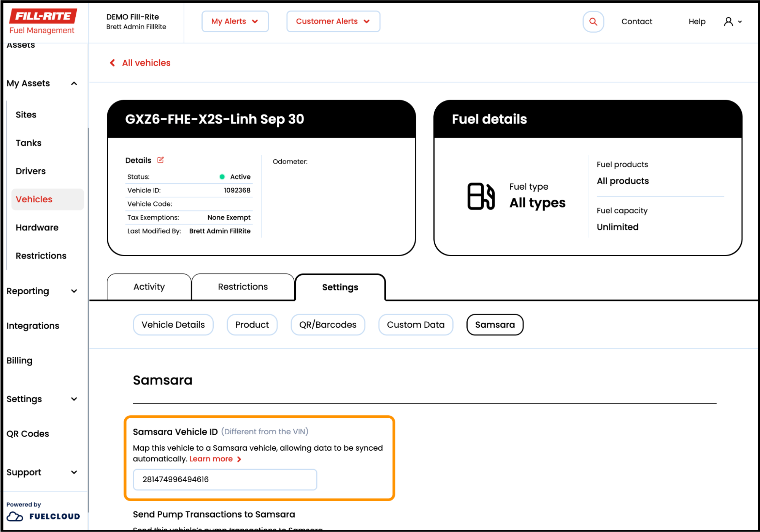Click the Learn more arrow icon
Screen dimensions: 760x532
coord(239,459)
